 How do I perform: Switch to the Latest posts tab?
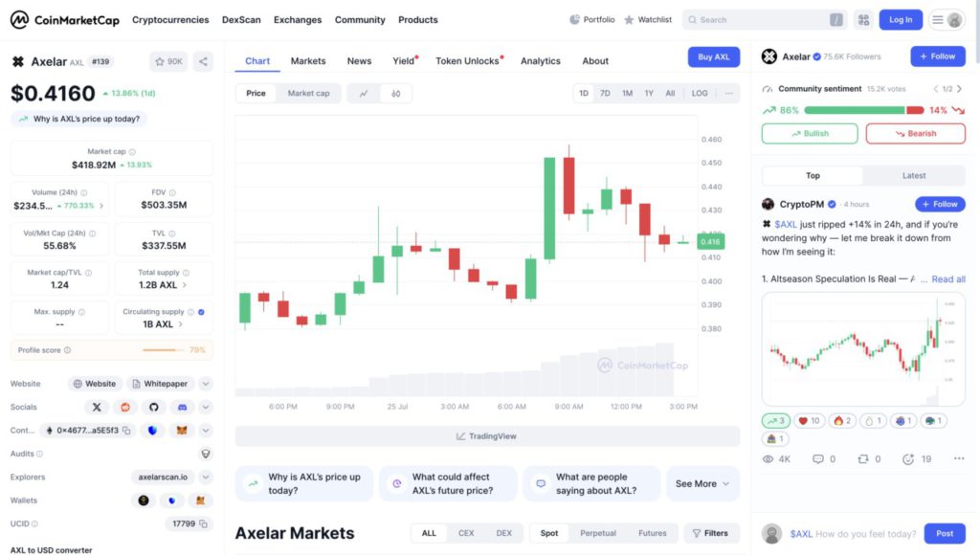[x=913, y=176]
